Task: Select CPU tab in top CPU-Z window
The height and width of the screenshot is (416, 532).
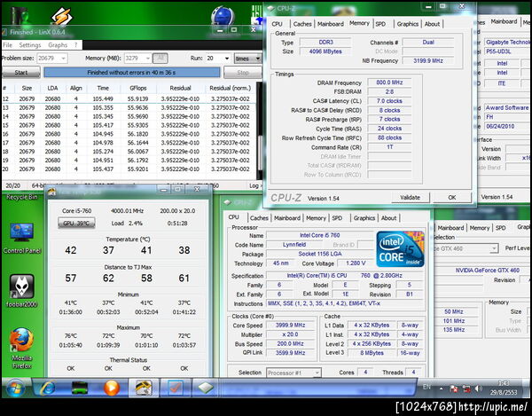Action: [277, 24]
